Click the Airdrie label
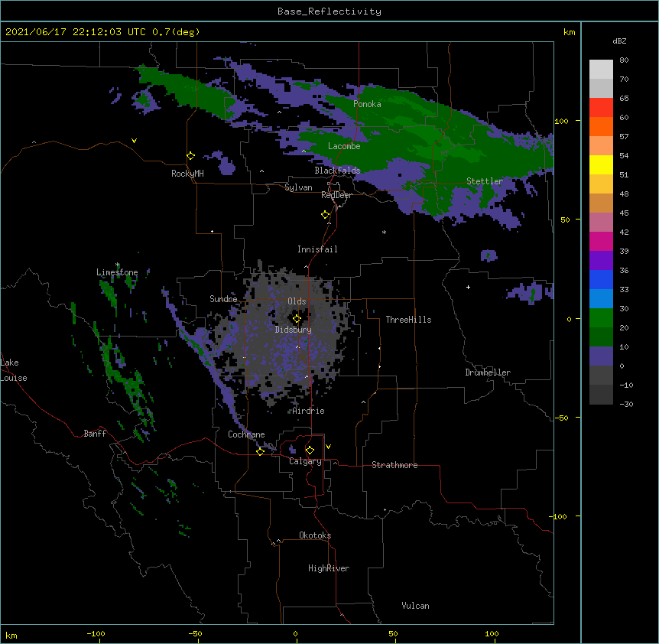Image resolution: width=659 pixels, height=644 pixels. (x=309, y=411)
